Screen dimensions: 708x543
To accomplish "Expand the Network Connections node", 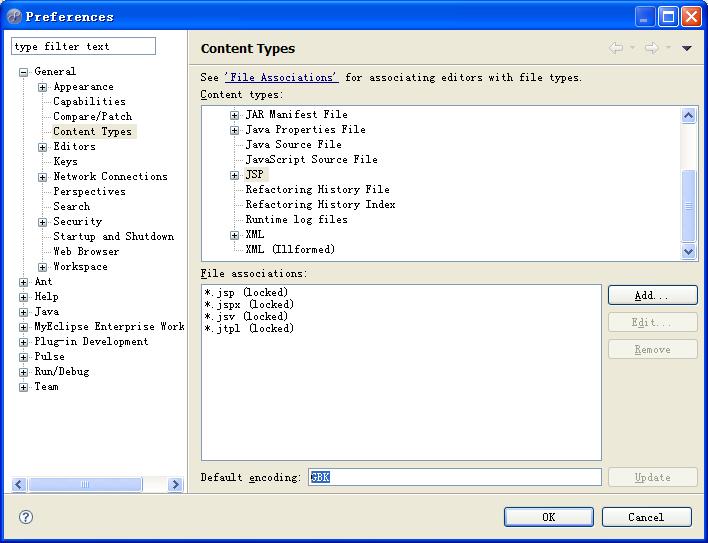I will (x=42, y=177).
